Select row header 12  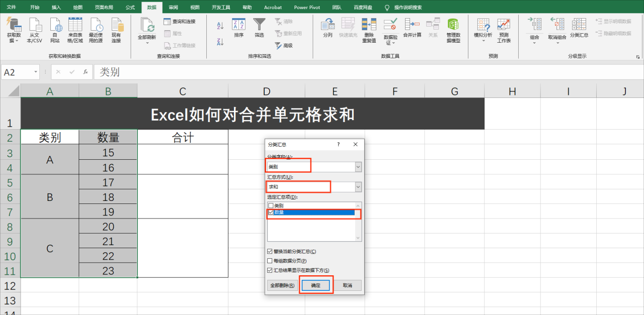(x=10, y=285)
